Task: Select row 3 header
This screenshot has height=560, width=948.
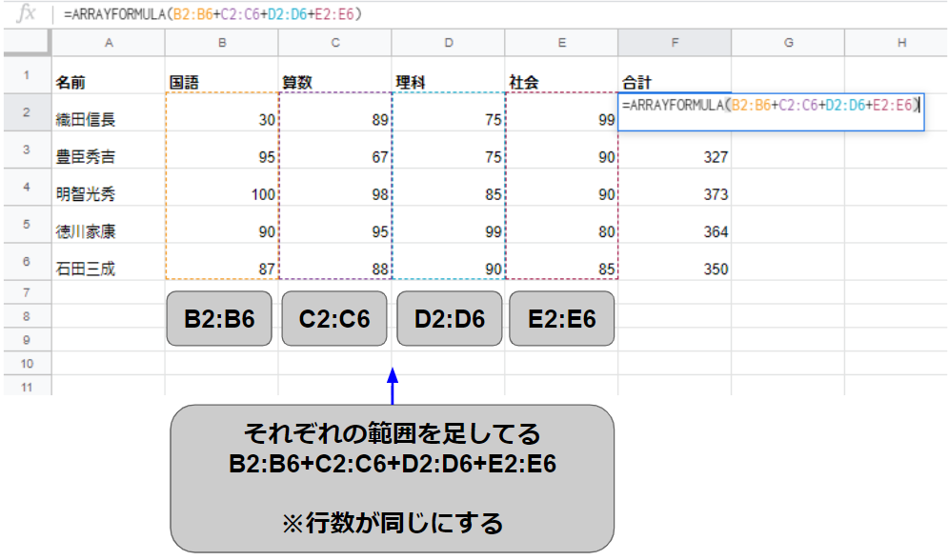Action: 27,150
